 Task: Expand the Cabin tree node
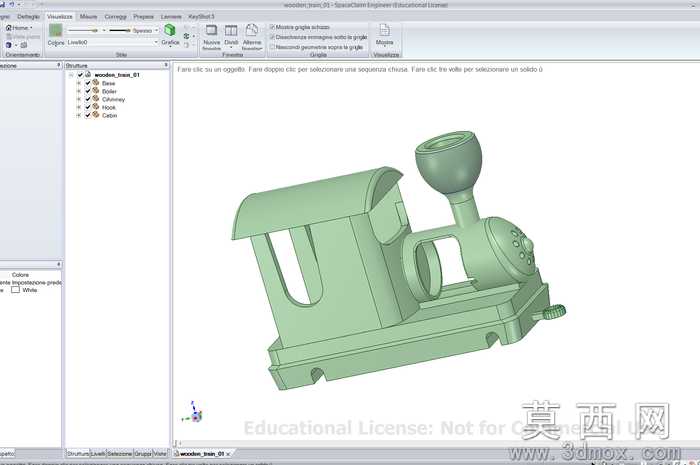[79, 116]
